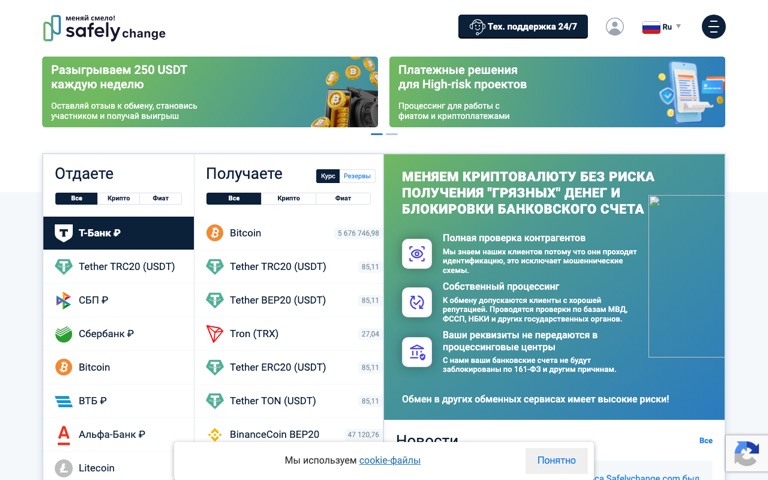Open the High-risk payment solutions banner

557,92
